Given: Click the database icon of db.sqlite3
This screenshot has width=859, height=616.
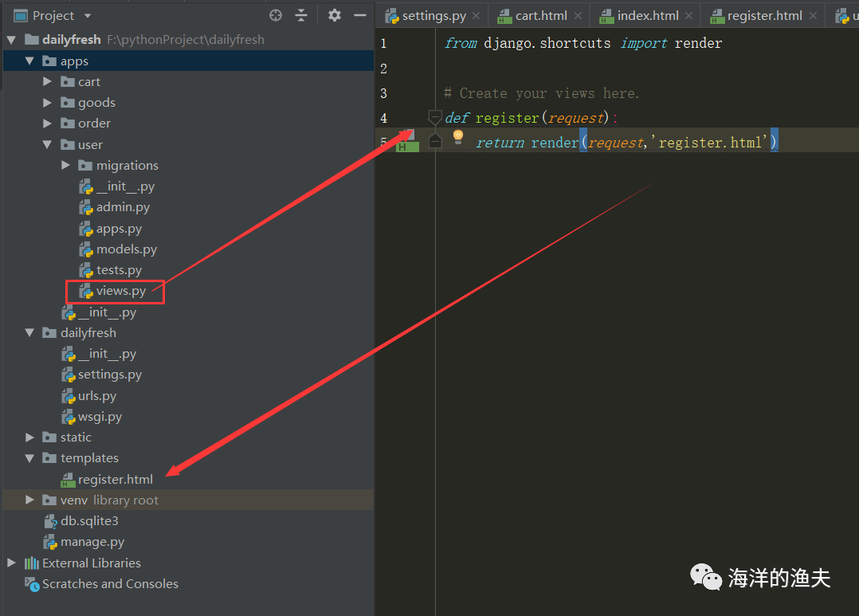Looking at the screenshot, I should 50,521.
